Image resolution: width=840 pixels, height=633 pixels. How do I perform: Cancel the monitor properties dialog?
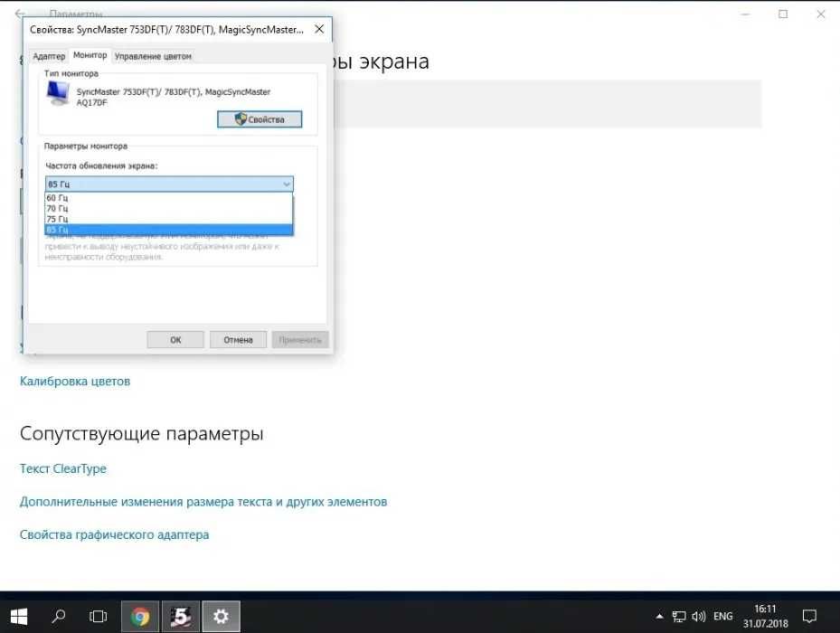coord(238,340)
